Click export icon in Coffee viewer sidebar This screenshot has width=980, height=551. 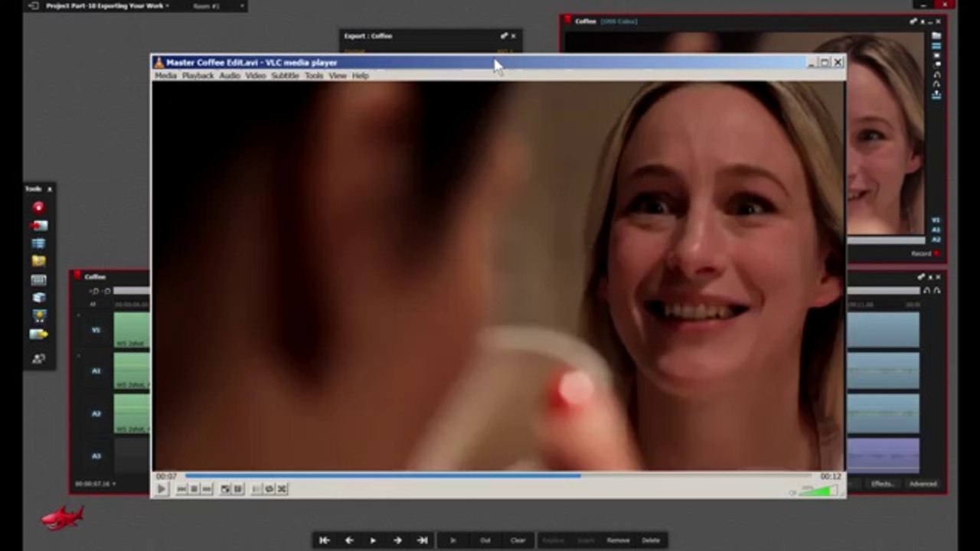[x=936, y=94]
